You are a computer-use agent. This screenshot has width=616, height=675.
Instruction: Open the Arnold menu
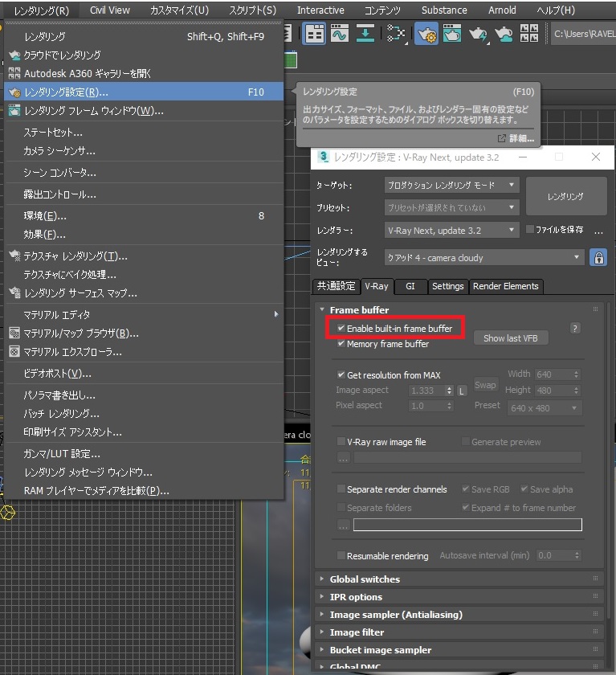[x=502, y=10]
